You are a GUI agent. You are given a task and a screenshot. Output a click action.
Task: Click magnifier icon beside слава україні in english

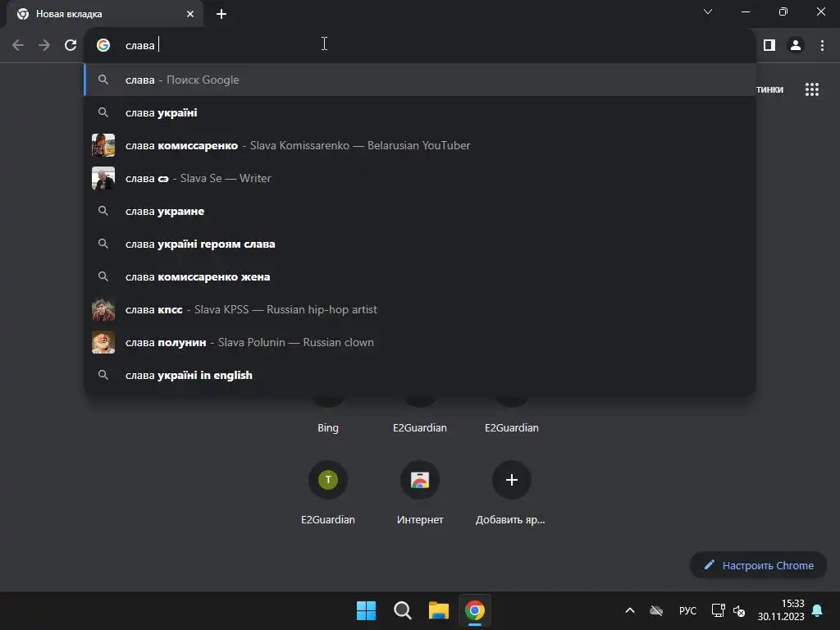coord(103,375)
